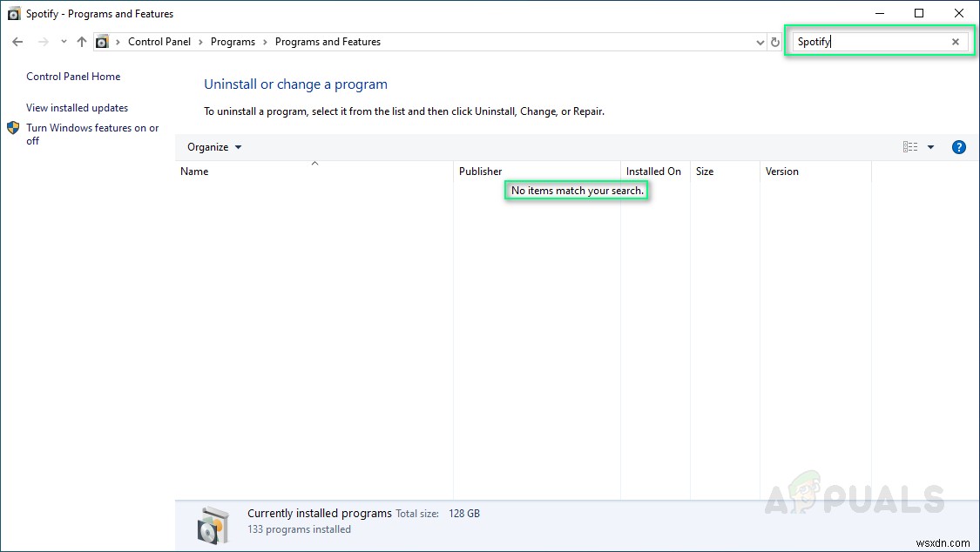Click the application icon in the title bar
Screen dimensions: 980x552
coord(13,13)
